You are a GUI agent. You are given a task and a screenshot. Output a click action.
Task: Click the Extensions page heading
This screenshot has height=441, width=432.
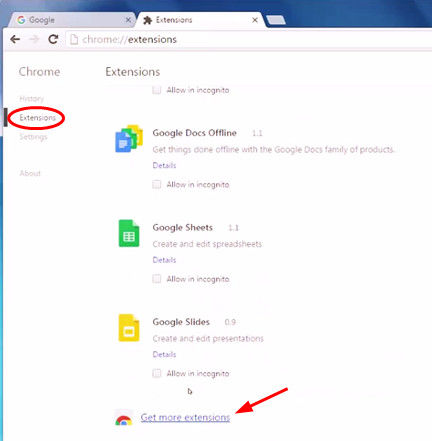[133, 72]
